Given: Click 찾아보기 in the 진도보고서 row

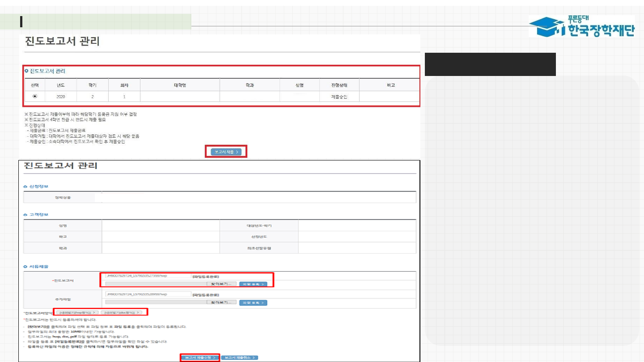Looking at the screenshot, I should [221, 284].
